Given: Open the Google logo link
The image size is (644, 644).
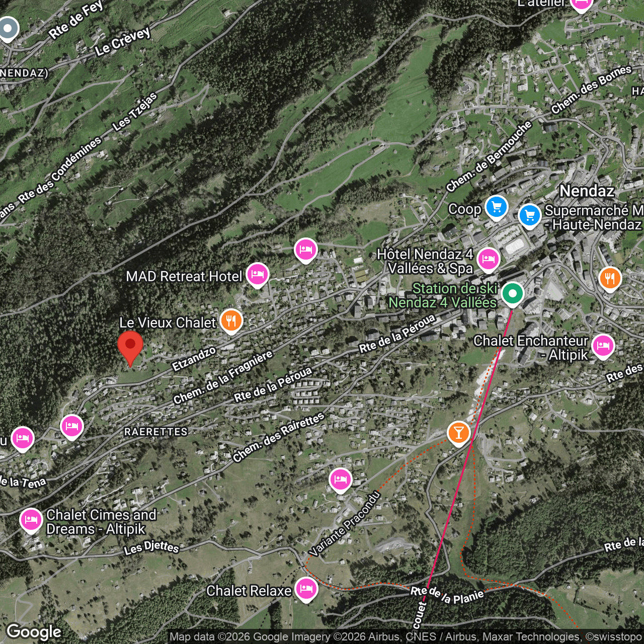Looking at the screenshot, I should coord(34,632).
